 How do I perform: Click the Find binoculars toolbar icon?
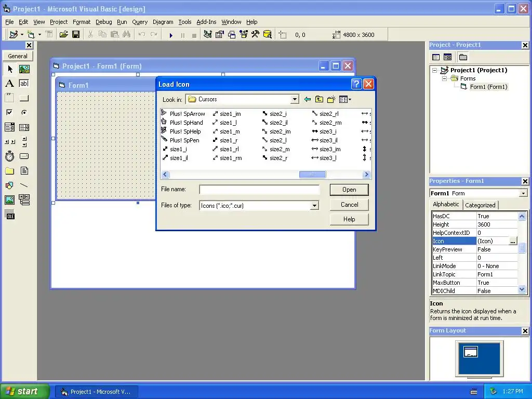point(127,34)
